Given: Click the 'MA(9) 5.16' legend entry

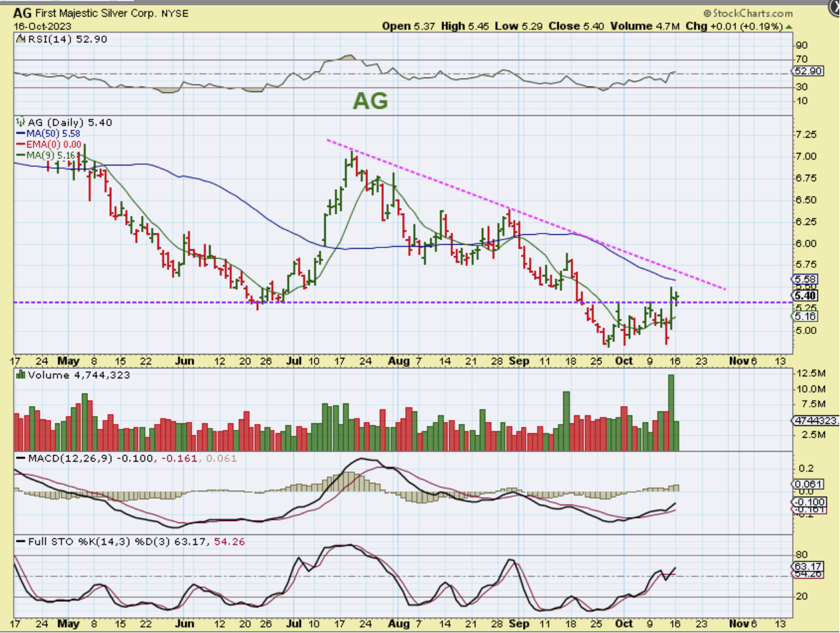Looking at the screenshot, I should [47, 155].
